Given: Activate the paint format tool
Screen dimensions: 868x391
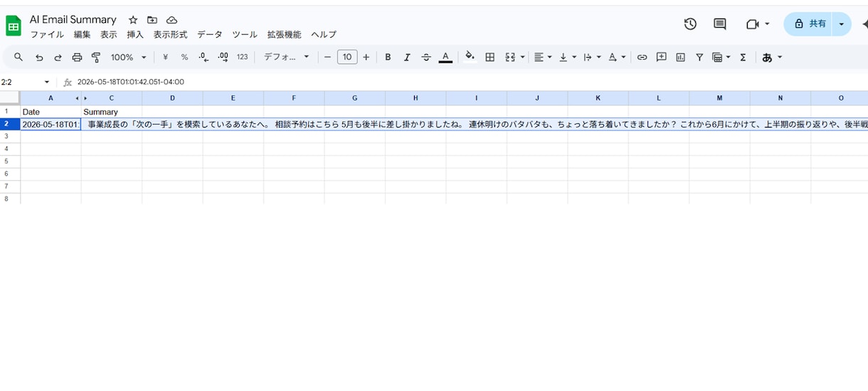Looking at the screenshot, I should click(96, 57).
